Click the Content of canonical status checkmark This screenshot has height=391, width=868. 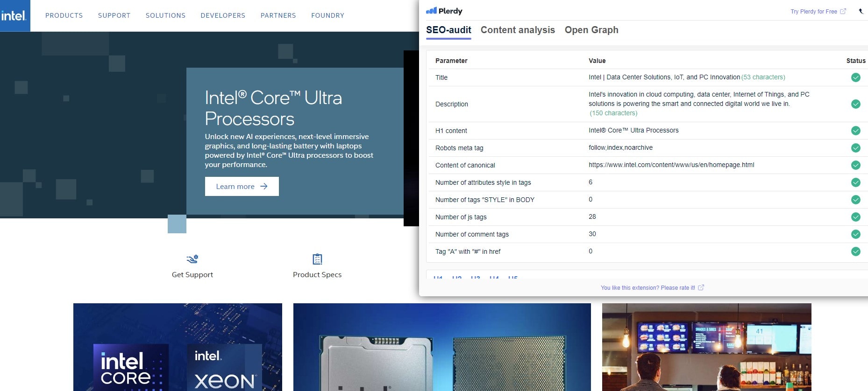pos(855,165)
